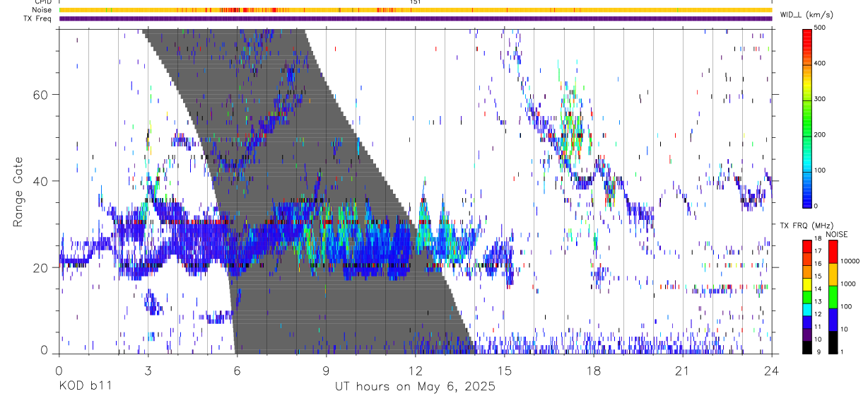Select the 300 tick on width colorbar

click(821, 99)
